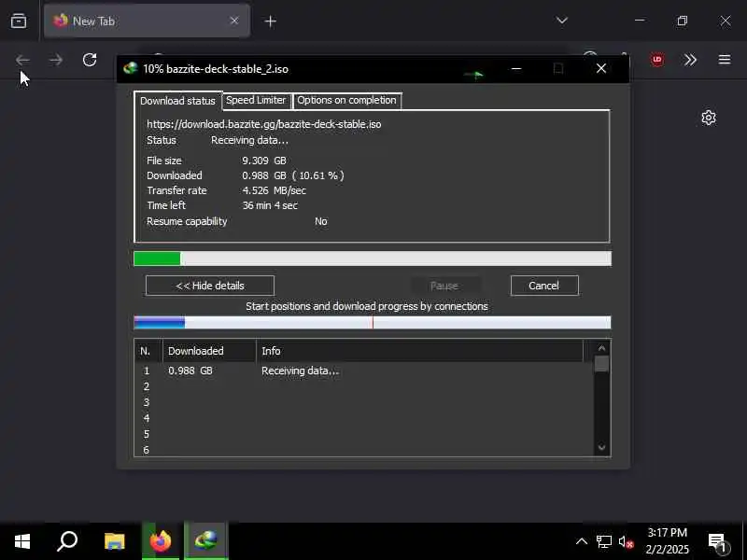
Task: Close the download progress dialog
Action: pyautogui.click(x=601, y=68)
